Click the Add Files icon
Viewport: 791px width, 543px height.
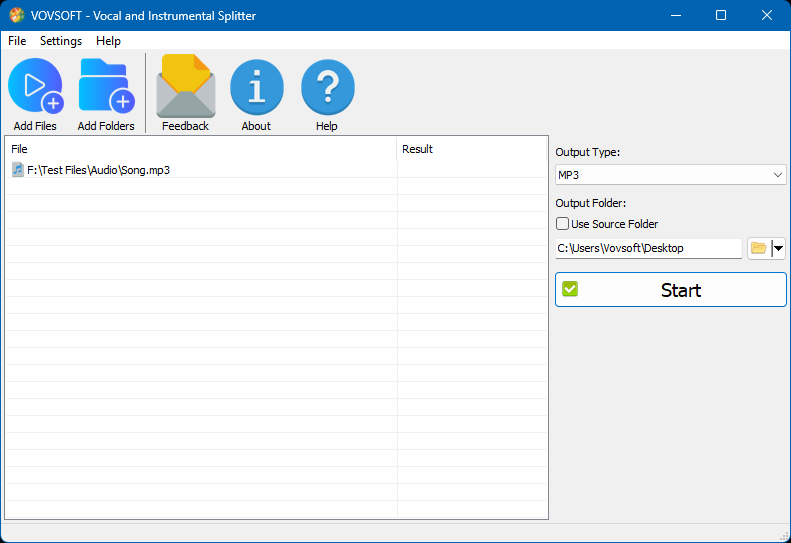click(35, 85)
